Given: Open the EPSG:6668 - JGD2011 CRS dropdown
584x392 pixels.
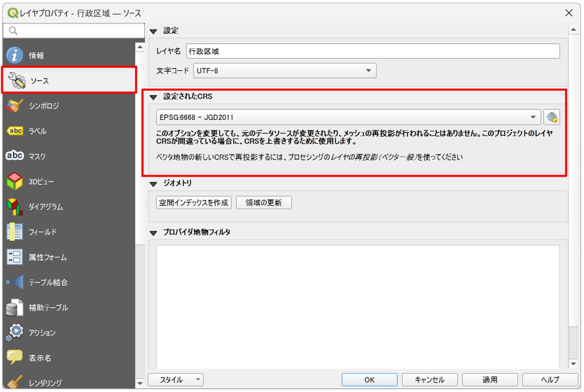Looking at the screenshot, I should [x=349, y=117].
